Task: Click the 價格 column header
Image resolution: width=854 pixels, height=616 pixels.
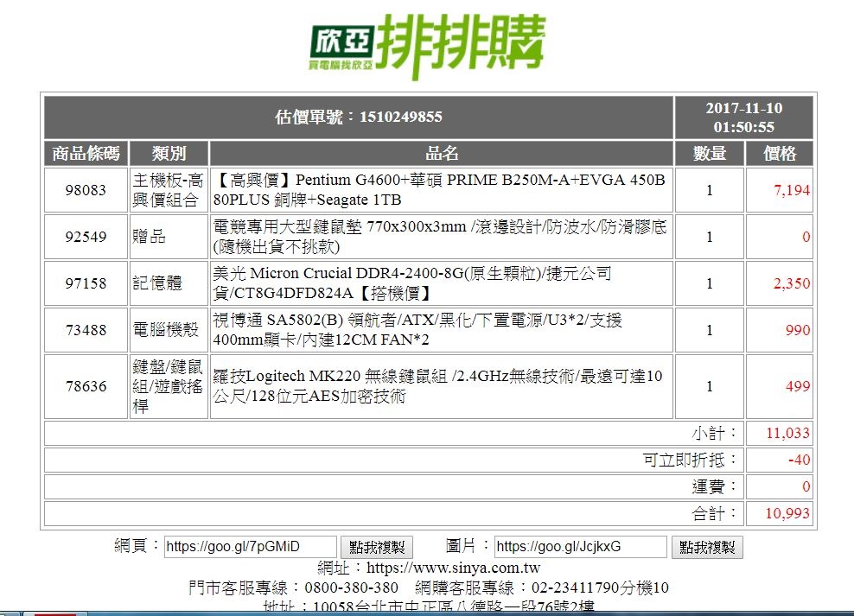Action: coord(780,154)
